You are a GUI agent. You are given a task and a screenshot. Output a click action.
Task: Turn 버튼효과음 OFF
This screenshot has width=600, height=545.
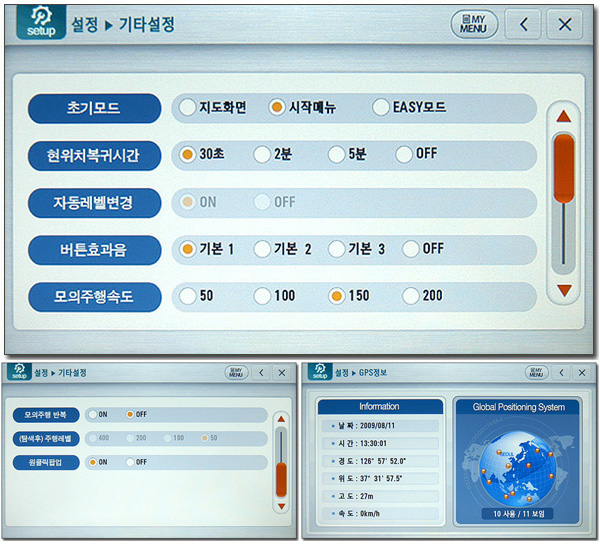point(405,248)
